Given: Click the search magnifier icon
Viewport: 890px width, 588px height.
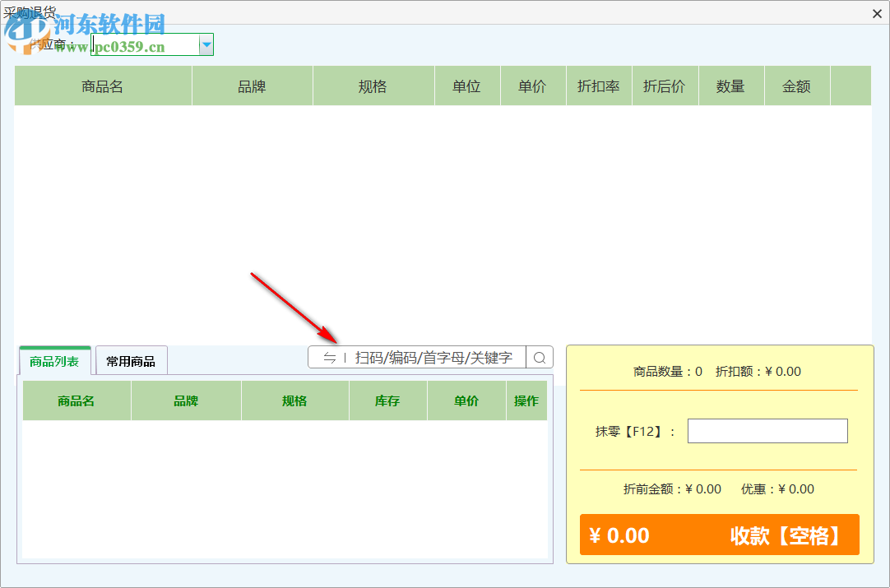Looking at the screenshot, I should click(x=540, y=358).
